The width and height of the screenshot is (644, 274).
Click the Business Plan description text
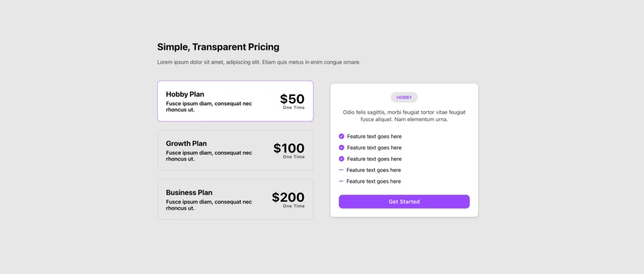pos(209,205)
